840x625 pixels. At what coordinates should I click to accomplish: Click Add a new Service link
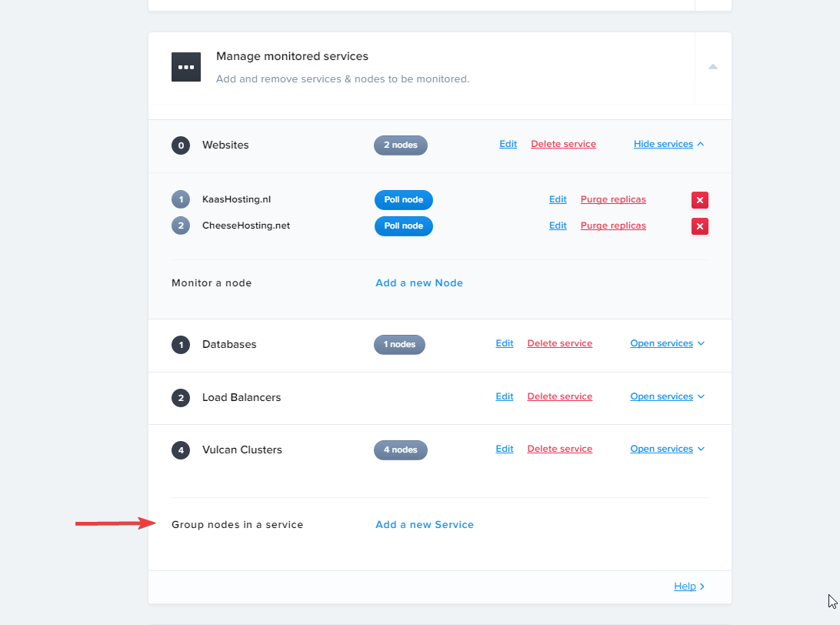point(424,525)
